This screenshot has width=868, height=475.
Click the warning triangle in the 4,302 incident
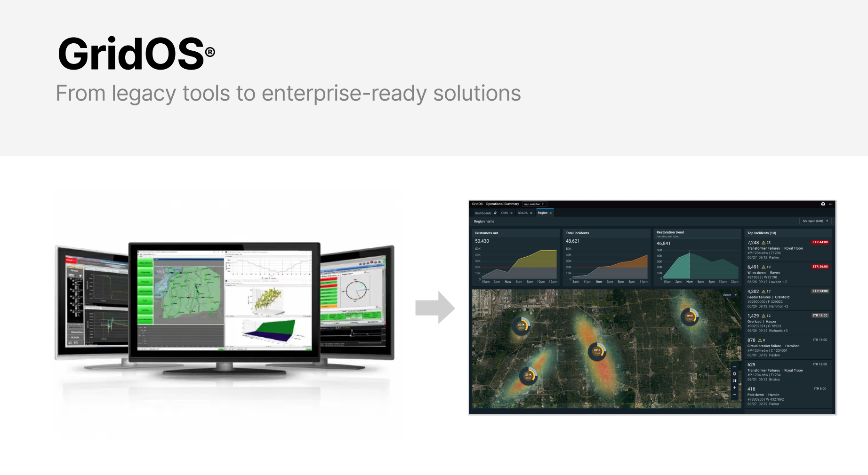(x=764, y=292)
